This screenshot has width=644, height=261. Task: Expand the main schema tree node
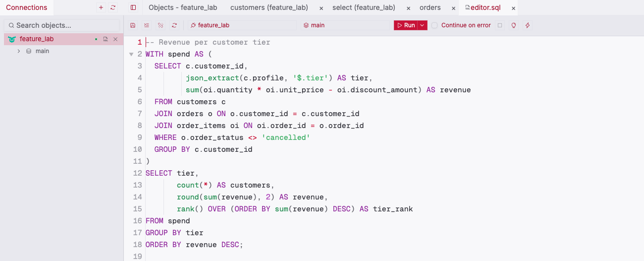[19, 51]
